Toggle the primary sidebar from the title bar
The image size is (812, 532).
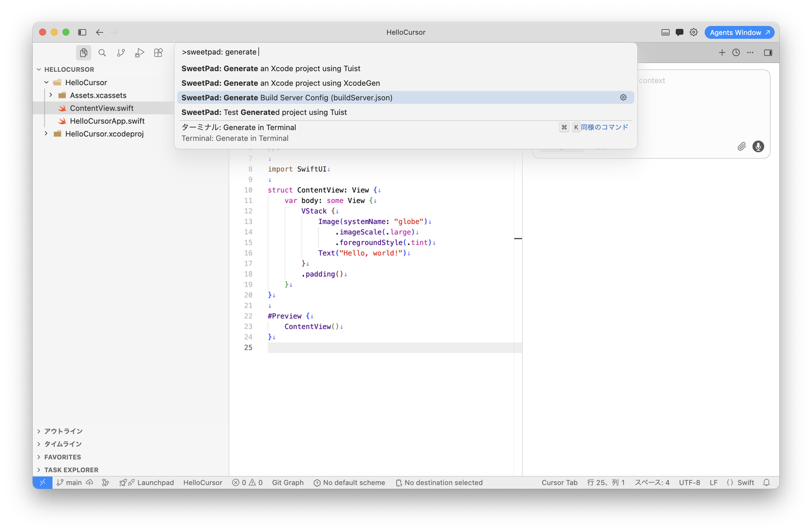pyautogui.click(x=82, y=33)
